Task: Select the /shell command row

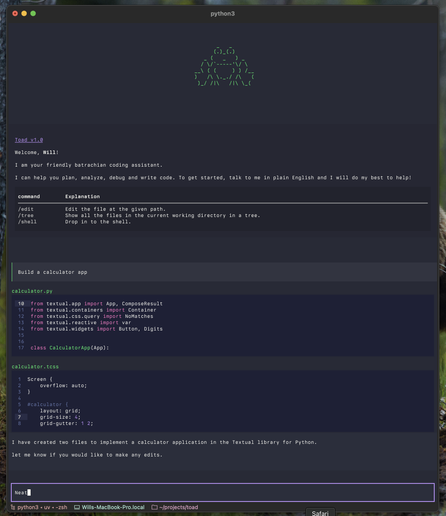Action: point(223,222)
